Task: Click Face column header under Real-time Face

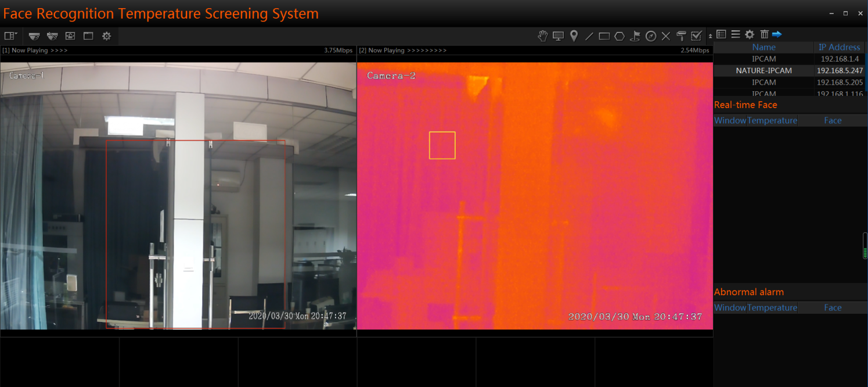Action: point(833,120)
